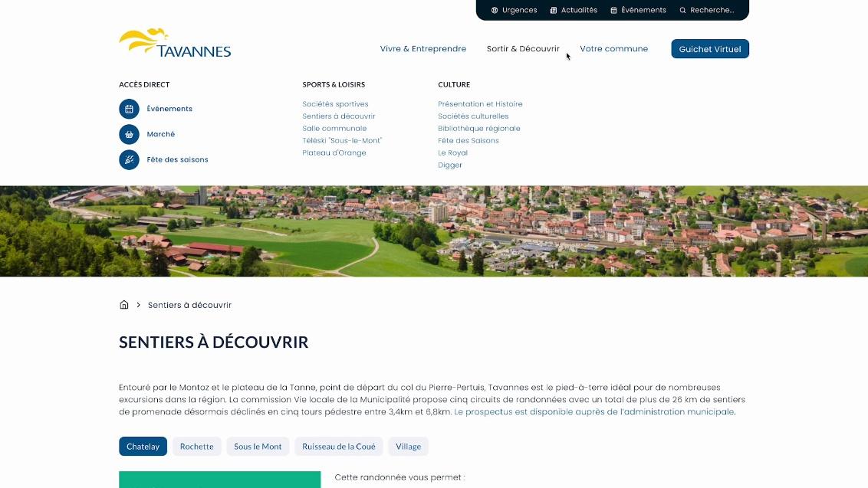Click the Actualités newspaper icon

(x=554, y=11)
